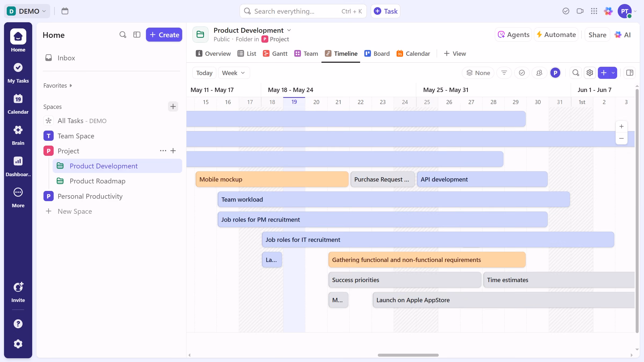This screenshot has width=644, height=362.
Task: Toggle the P assignee filter avatar
Action: pos(555,73)
